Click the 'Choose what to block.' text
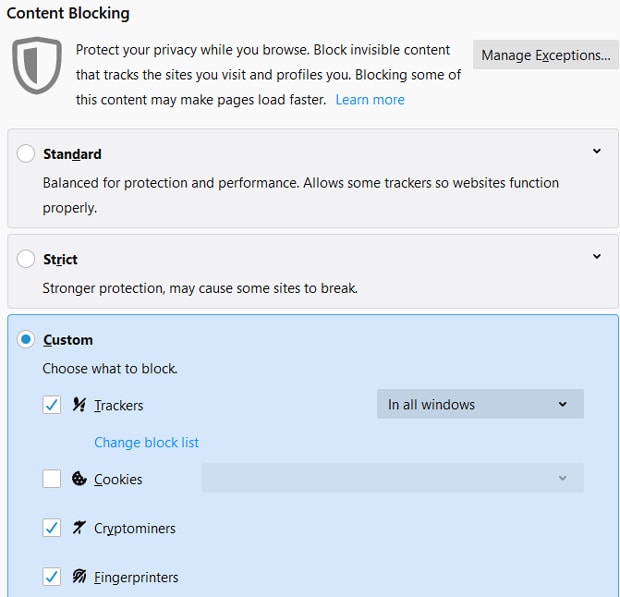This screenshot has height=597, width=620. click(110, 368)
